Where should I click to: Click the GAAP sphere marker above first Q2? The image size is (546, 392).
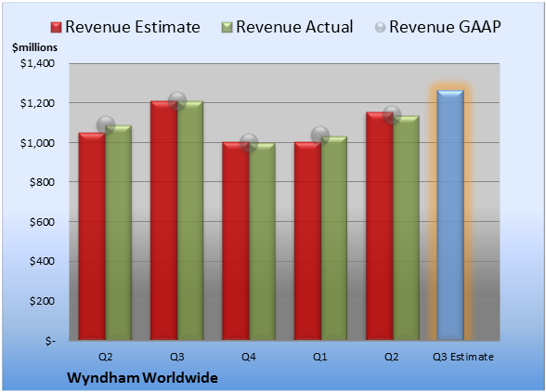pos(106,125)
